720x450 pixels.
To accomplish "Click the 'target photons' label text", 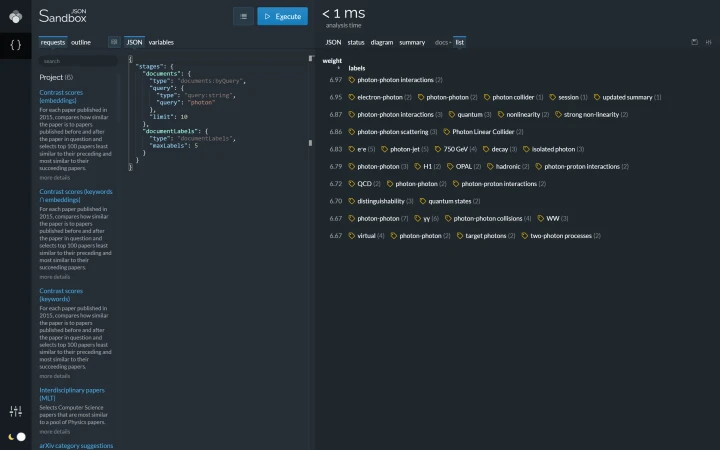I will (486, 236).
